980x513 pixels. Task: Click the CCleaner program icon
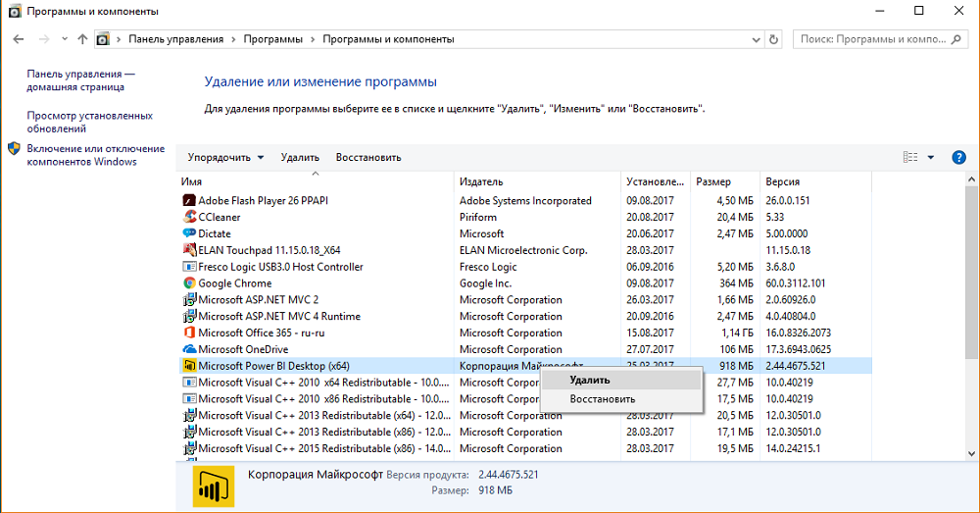(x=190, y=217)
